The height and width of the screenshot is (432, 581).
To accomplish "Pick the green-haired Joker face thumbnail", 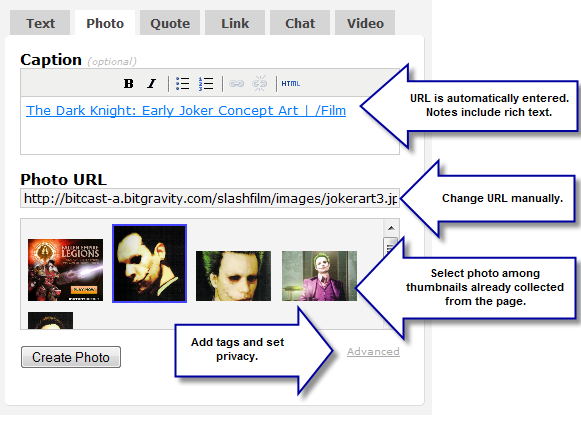I will click(x=233, y=276).
